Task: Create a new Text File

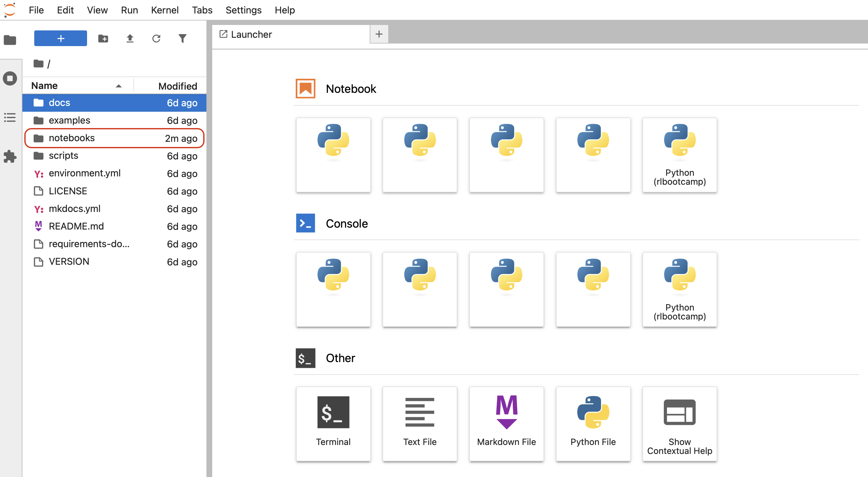Action: point(420,424)
